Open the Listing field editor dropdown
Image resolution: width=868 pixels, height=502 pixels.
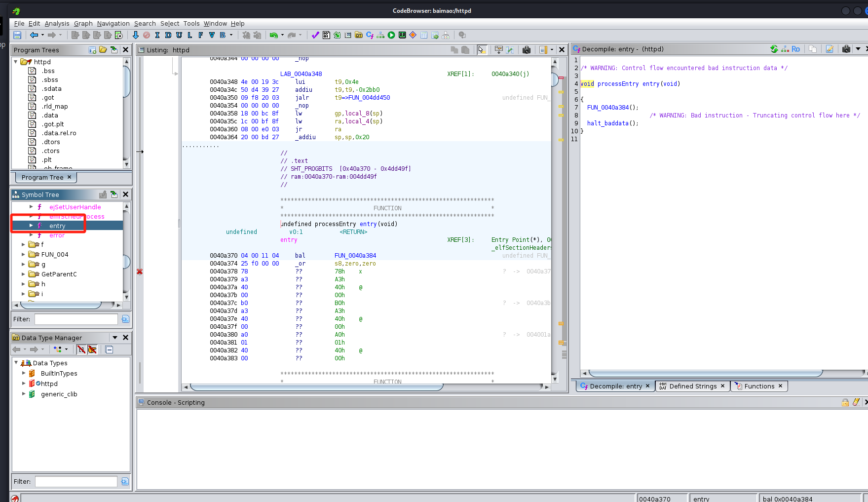(x=552, y=49)
